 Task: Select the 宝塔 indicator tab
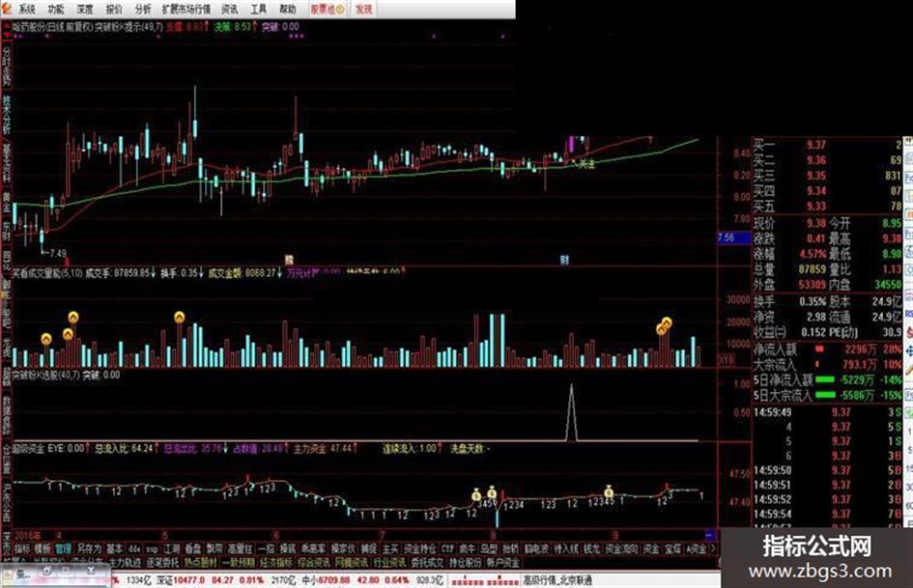pos(672,548)
